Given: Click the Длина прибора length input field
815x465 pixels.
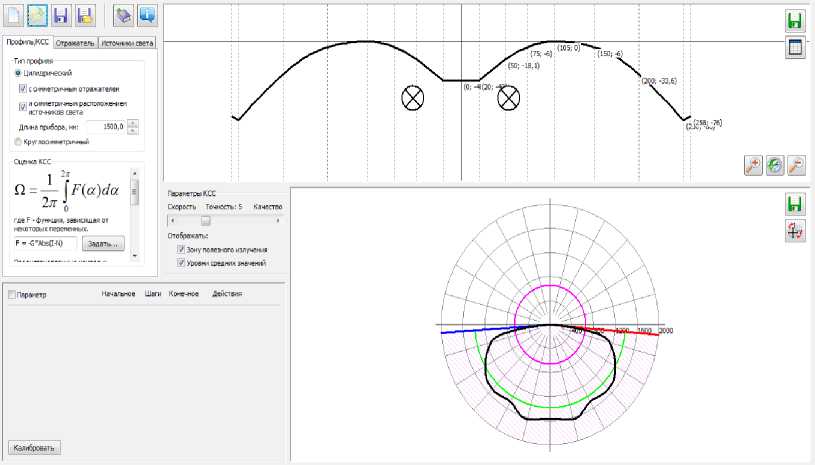Looking at the screenshot, I should (x=104, y=127).
